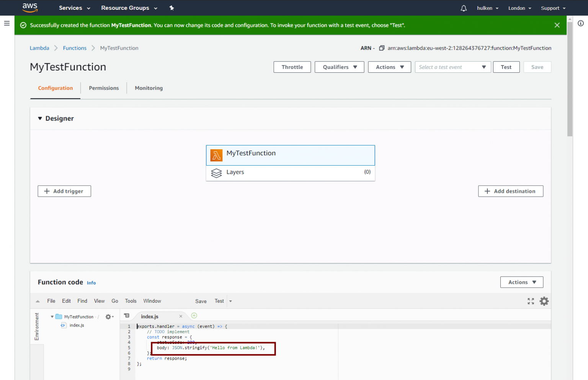Click the Lambda function icon in the Designer

pos(217,155)
